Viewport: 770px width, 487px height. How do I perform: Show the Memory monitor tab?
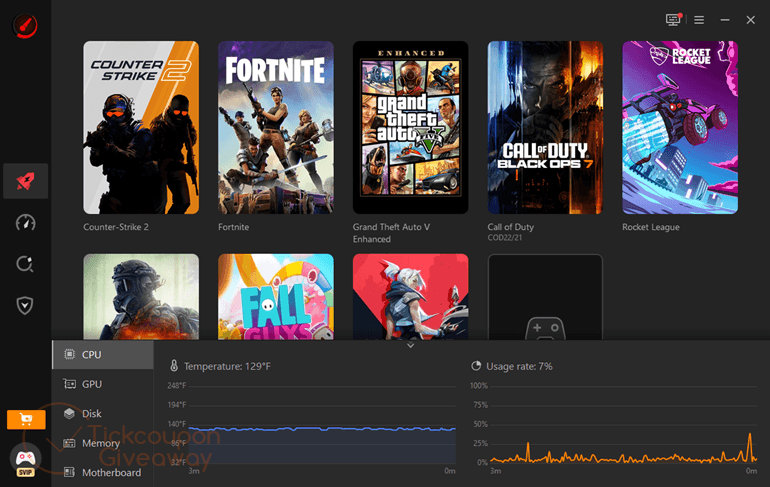click(x=103, y=443)
